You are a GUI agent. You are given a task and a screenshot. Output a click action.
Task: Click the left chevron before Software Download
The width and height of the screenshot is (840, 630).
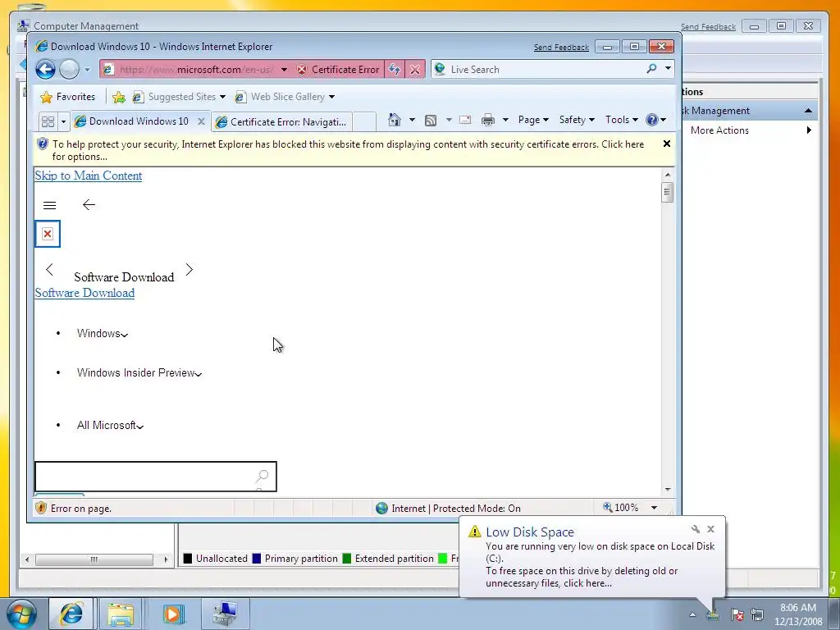click(49, 269)
